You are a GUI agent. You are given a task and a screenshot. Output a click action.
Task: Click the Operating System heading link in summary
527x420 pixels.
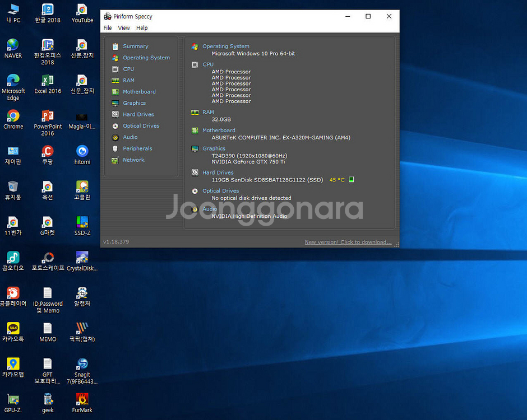coord(226,46)
